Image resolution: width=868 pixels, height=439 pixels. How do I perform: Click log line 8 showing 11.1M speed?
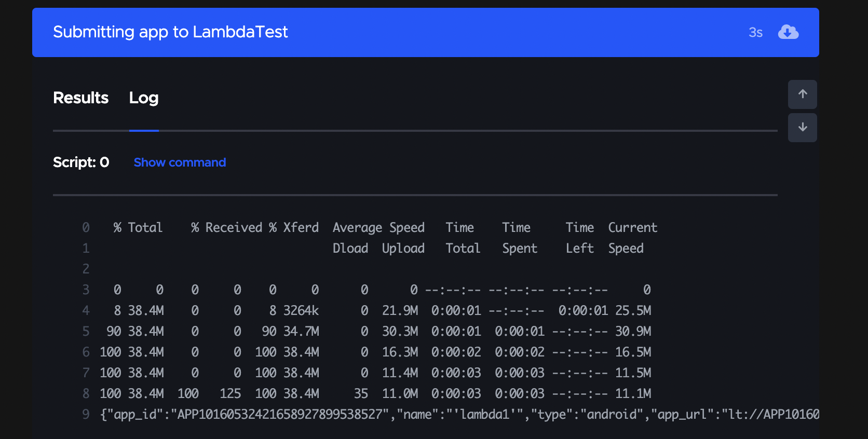tap(366, 393)
